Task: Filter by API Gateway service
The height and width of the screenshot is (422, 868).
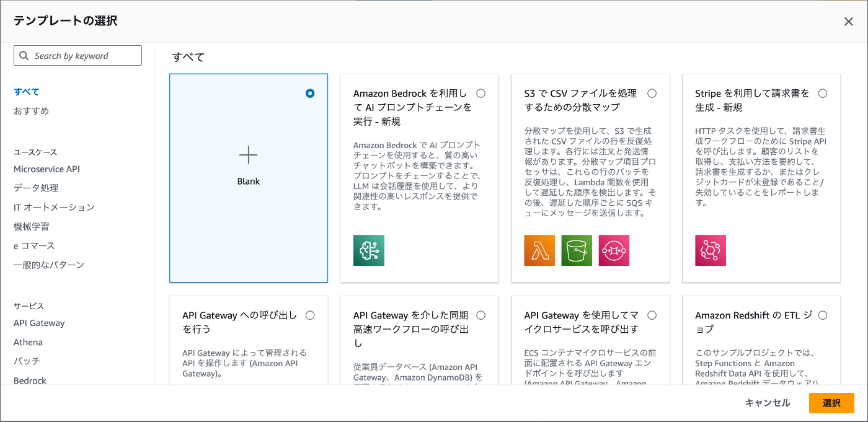Action: (39, 323)
